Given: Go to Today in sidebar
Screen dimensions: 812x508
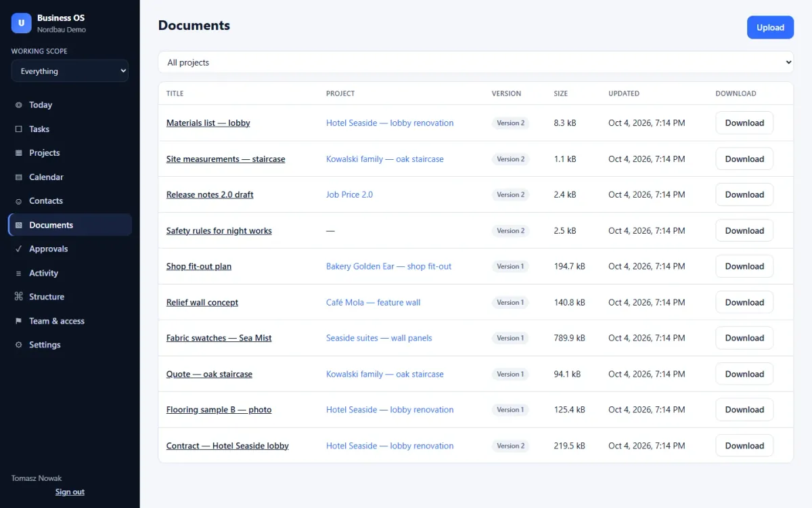Looking at the screenshot, I should pos(70,105).
